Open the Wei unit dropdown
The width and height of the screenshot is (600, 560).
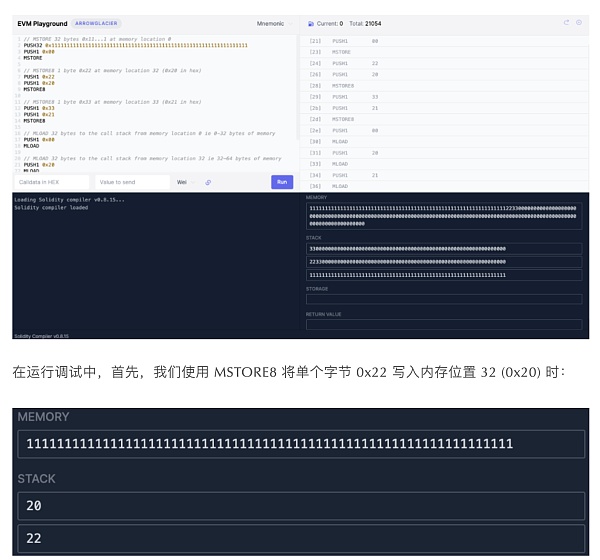[x=185, y=182]
